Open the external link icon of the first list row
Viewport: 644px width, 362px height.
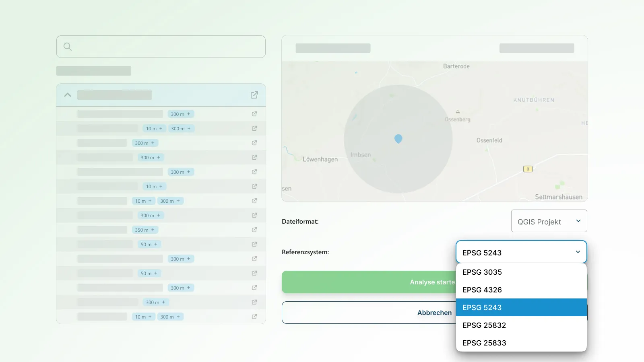tap(254, 114)
